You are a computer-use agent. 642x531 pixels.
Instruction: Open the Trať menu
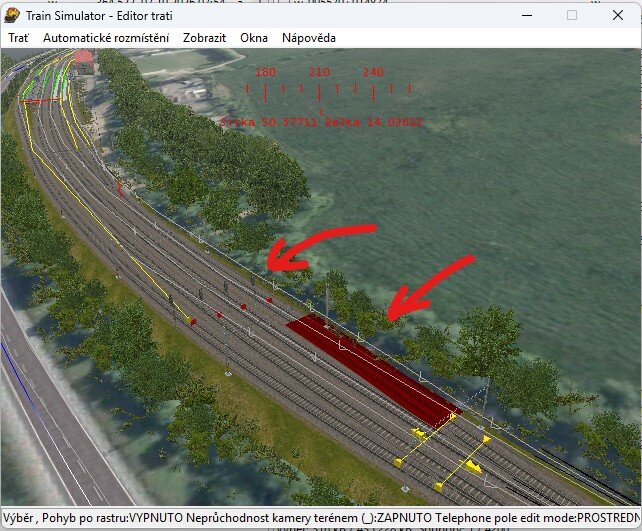[18, 38]
